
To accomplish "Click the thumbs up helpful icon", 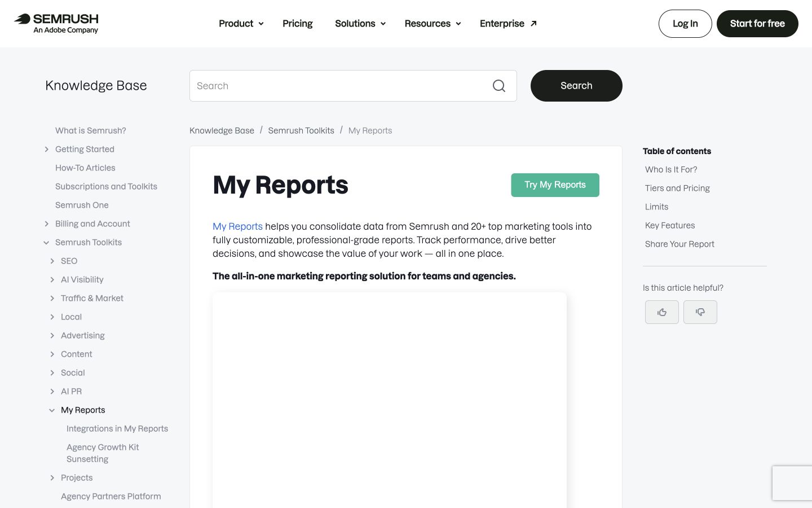I will coord(662,312).
